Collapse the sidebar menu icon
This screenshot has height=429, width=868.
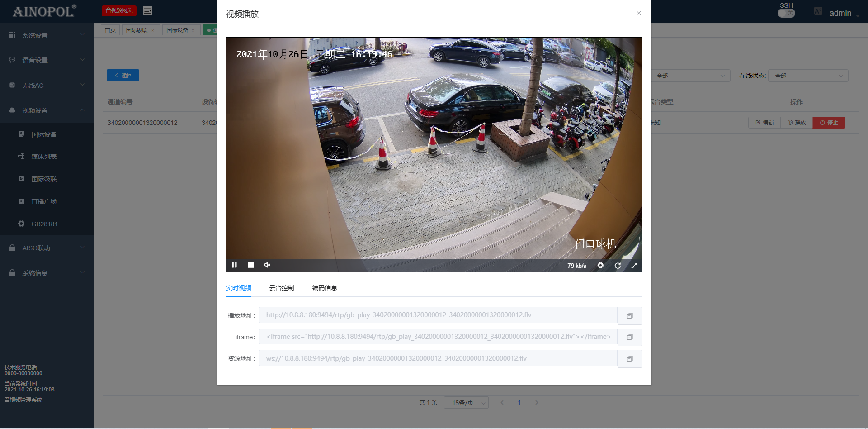coord(147,11)
